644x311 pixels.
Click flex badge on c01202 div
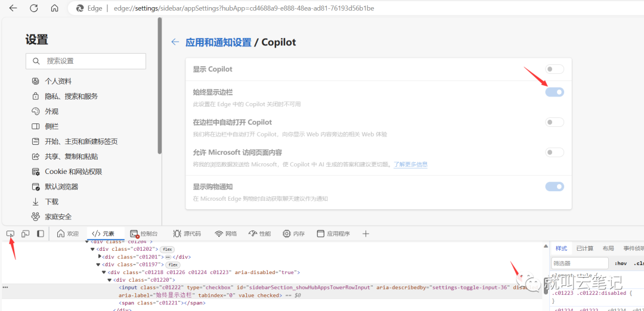click(x=167, y=249)
